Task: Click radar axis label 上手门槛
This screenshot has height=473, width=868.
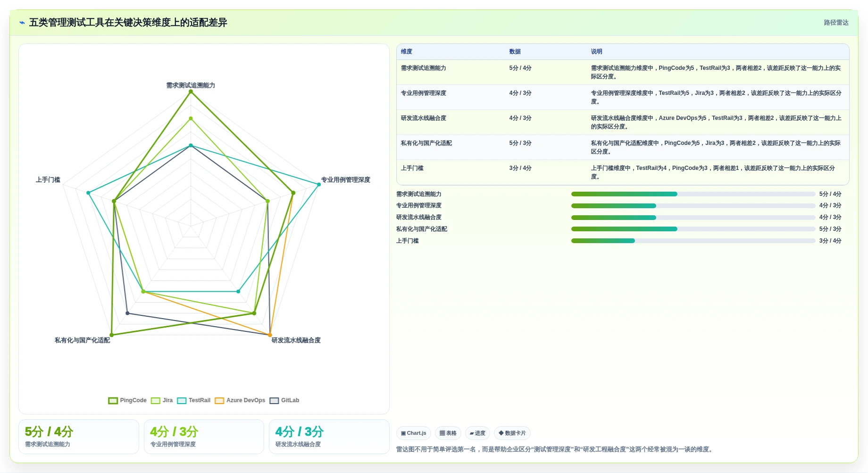Action: tap(48, 180)
